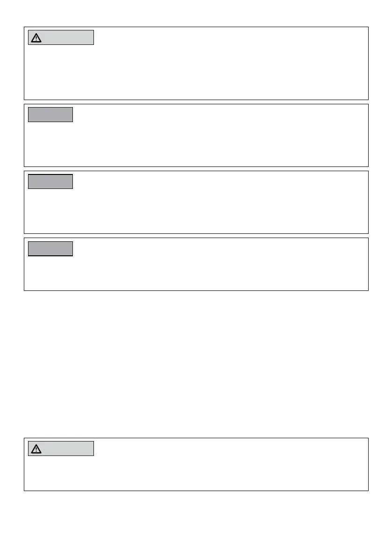Select the dark gray label in the second box
The image size is (392, 557).
point(50,115)
